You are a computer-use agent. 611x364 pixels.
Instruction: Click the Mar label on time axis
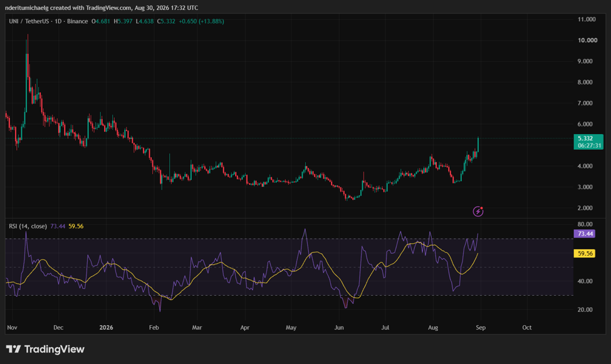point(197,328)
